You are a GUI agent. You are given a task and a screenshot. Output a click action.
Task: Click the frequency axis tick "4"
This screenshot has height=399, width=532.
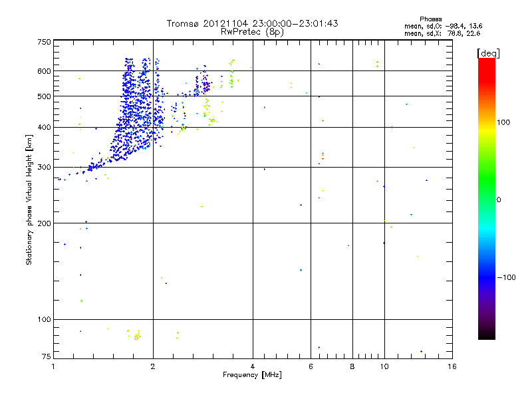point(253,366)
